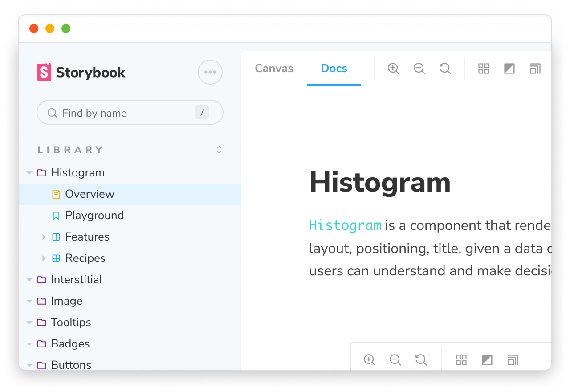This screenshot has width=570, height=392.
Task: Focus the Find by name search field
Action: tap(130, 113)
